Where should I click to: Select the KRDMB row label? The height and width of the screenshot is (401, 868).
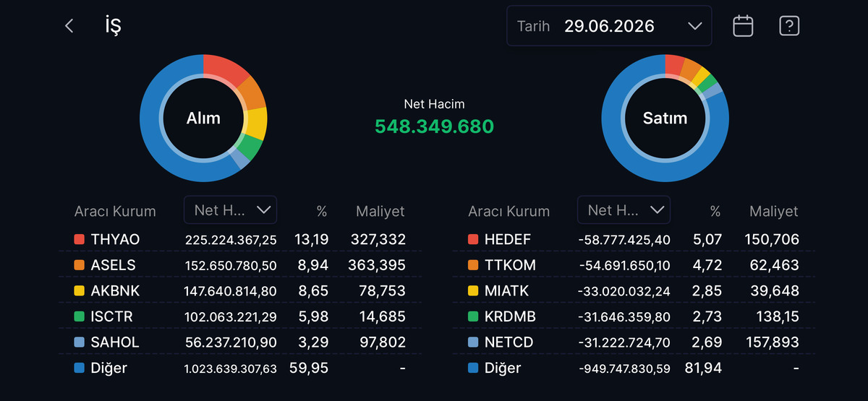point(511,316)
